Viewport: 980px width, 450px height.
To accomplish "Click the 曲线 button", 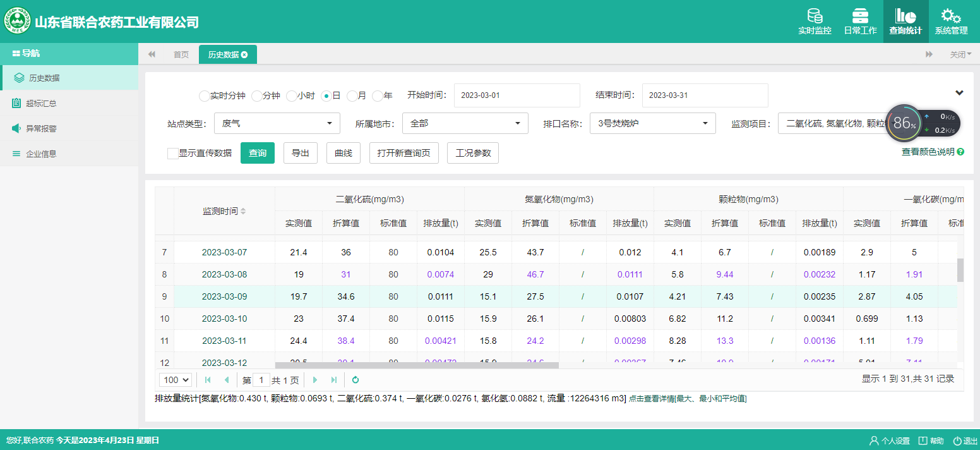I will tap(344, 153).
